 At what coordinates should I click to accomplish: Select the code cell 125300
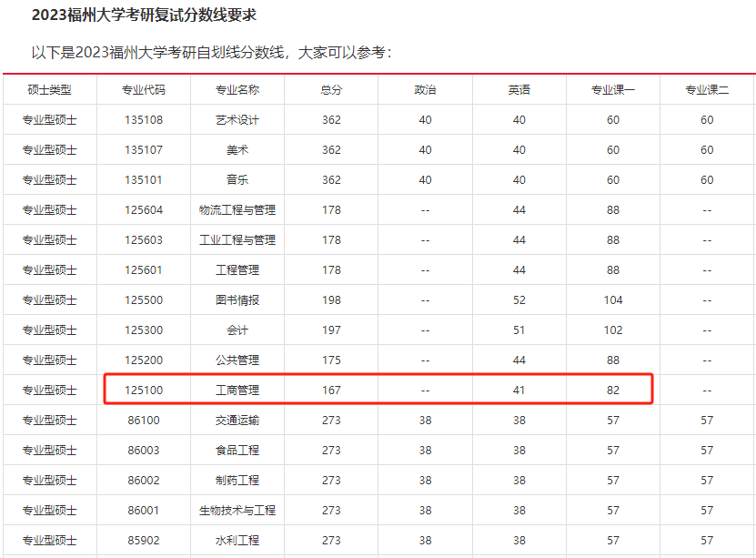coord(144,330)
